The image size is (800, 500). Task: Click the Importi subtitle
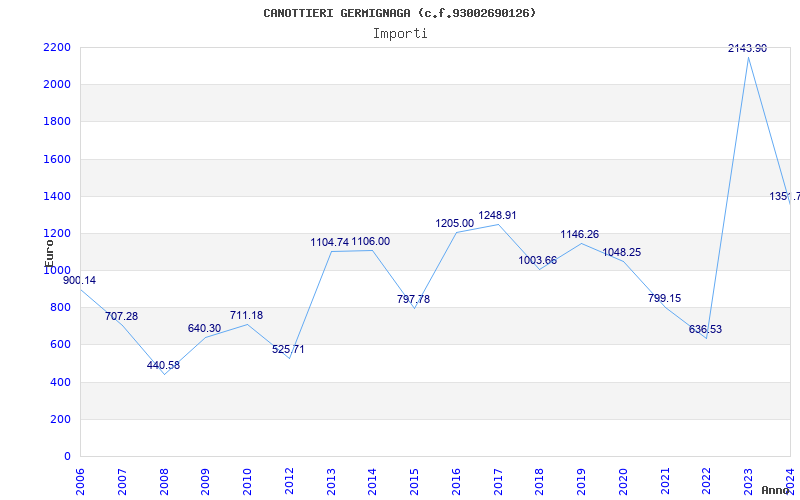(400, 34)
